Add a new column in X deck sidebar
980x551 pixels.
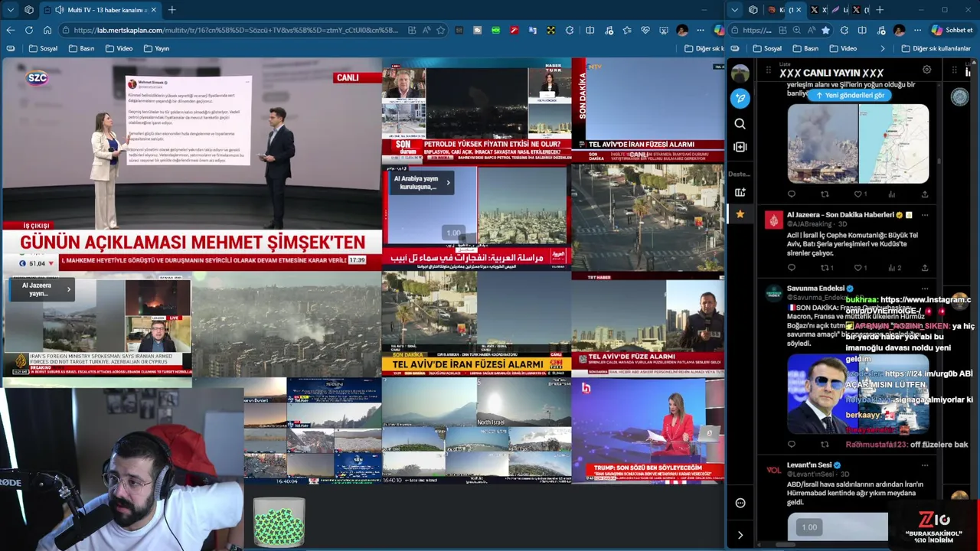pos(740,147)
